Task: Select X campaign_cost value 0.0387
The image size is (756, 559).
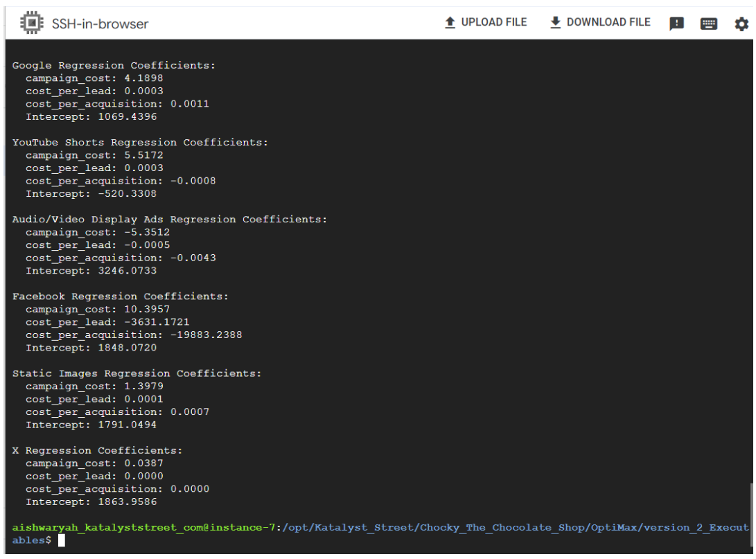Action: click(143, 463)
